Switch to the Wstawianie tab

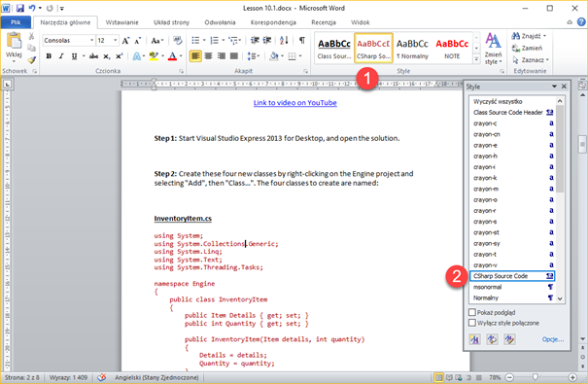click(121, 22)
